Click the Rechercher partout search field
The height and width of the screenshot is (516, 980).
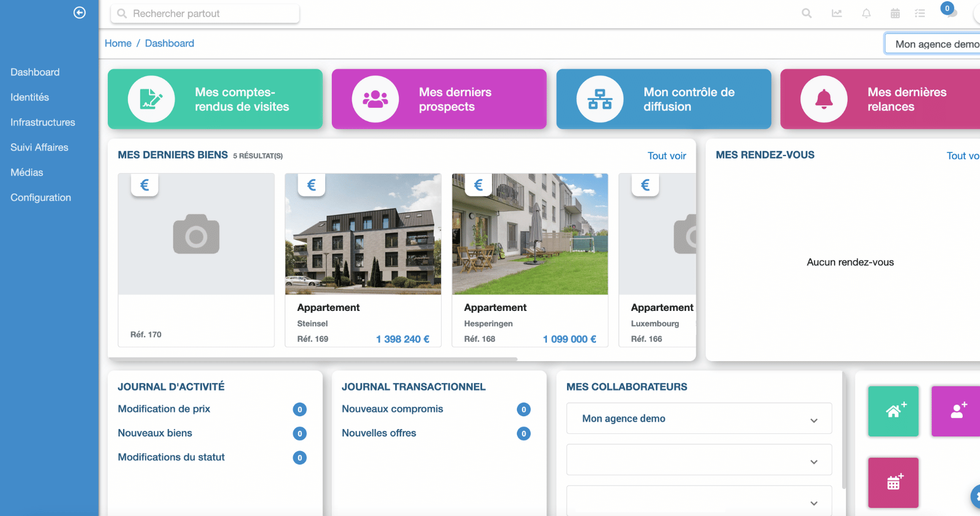[x=205, y=13]
